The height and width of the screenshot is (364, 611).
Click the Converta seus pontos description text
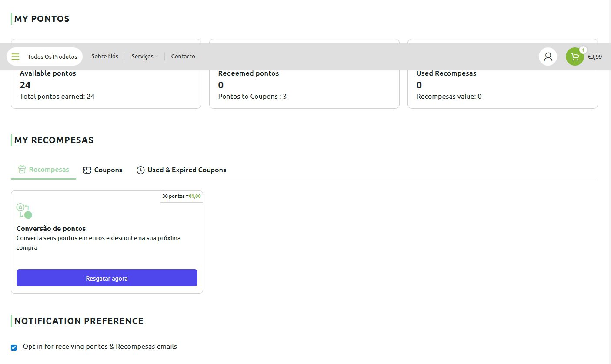pos(99,243)
